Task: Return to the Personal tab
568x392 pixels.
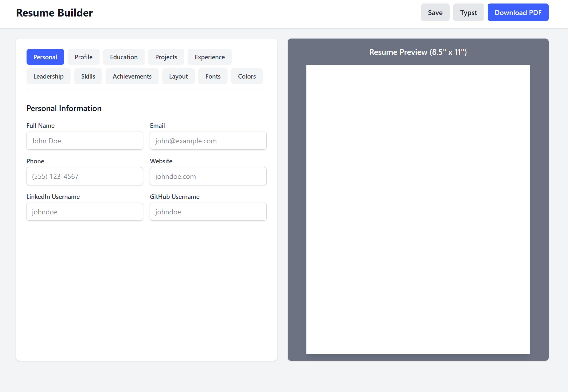Action: [45, 57]
